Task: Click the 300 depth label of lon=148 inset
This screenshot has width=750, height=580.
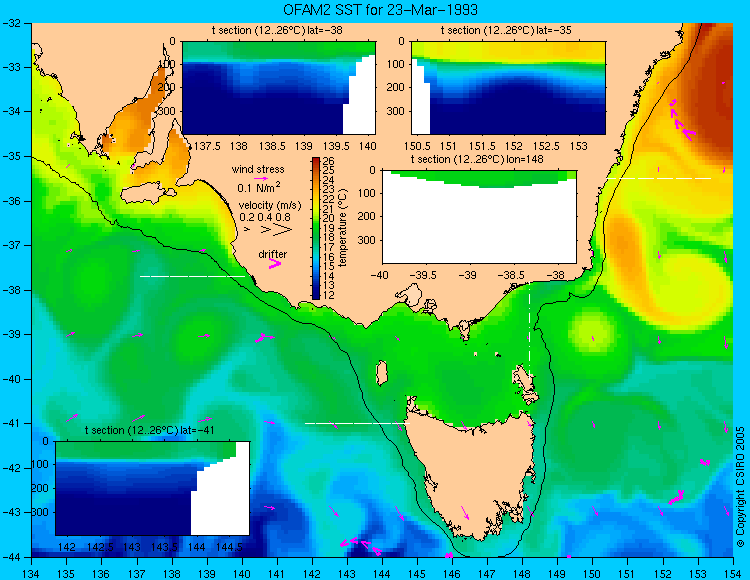Action: point(367,241)
